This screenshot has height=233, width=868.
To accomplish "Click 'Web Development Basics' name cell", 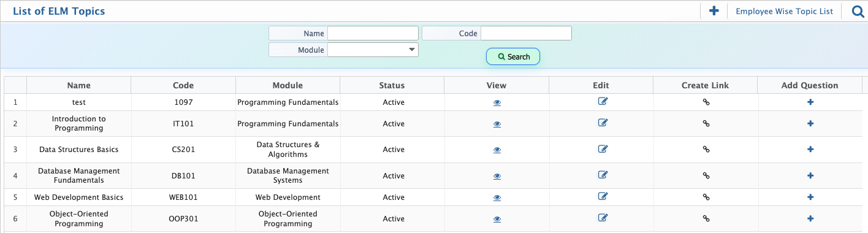I will coord(79,197).
